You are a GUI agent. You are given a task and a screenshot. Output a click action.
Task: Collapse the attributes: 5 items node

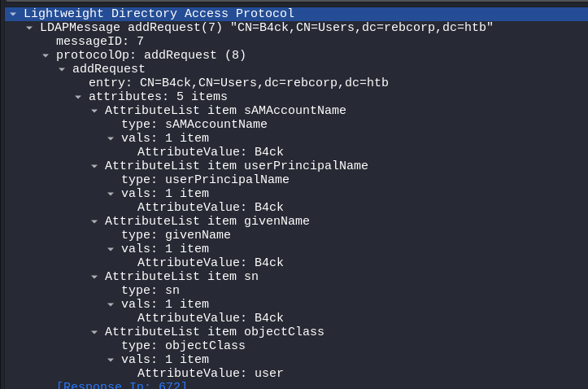pos(78,97)
